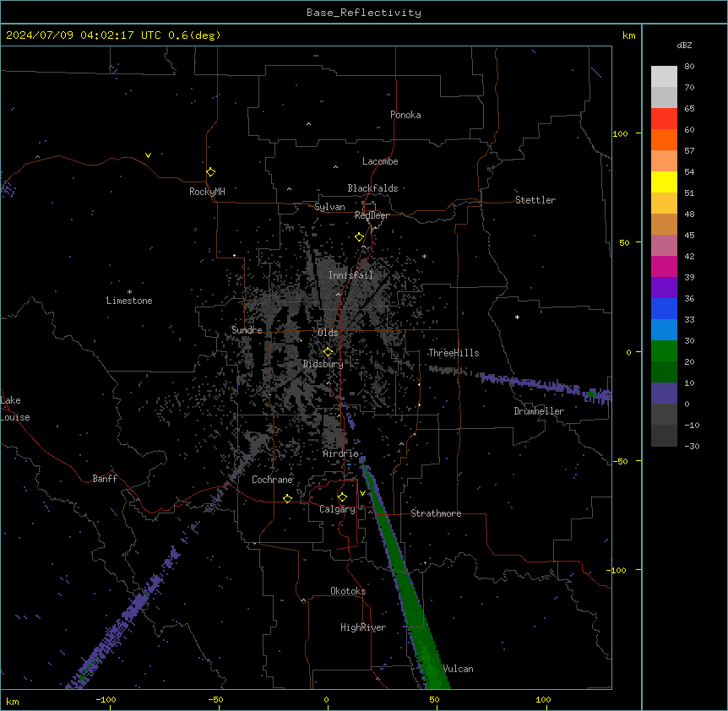Click the Didsbury label
This screenshot has width=728, height=711.
tap(323, 364)
